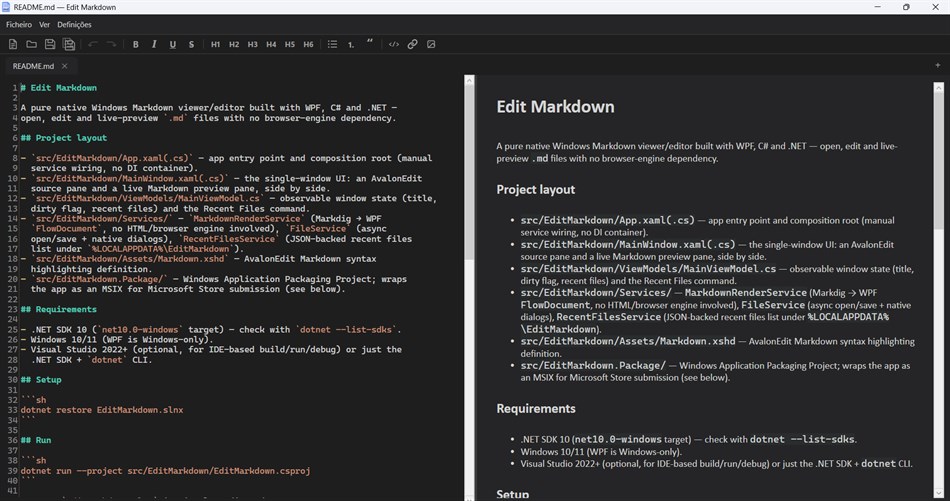Apply strikethrough formatting

[191, 44]
